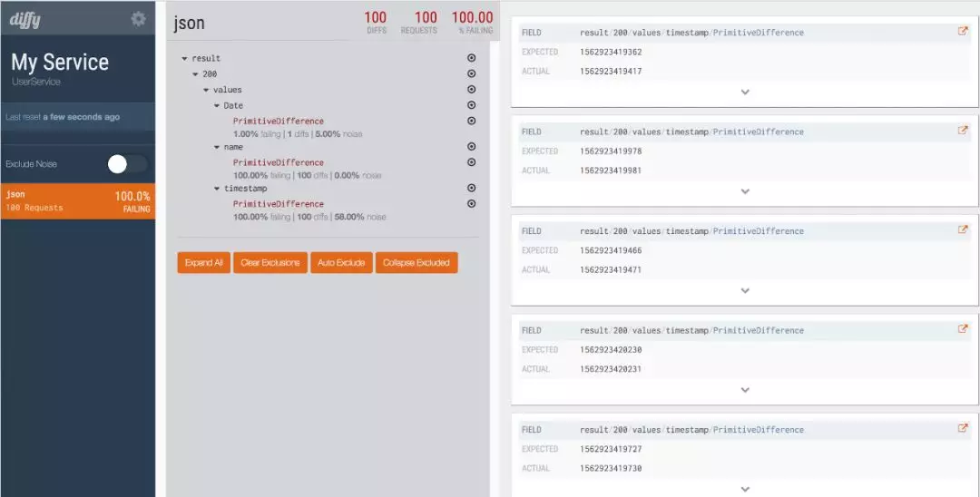Image resolution: width=980 pixels, height=497 pixels.
Task: Click the My Service title
Action: pos(60,62)
